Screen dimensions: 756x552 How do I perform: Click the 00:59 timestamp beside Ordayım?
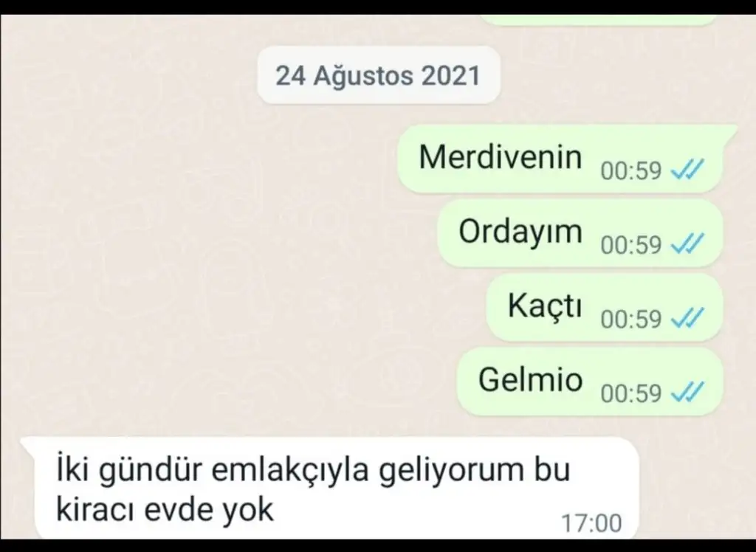630,245
